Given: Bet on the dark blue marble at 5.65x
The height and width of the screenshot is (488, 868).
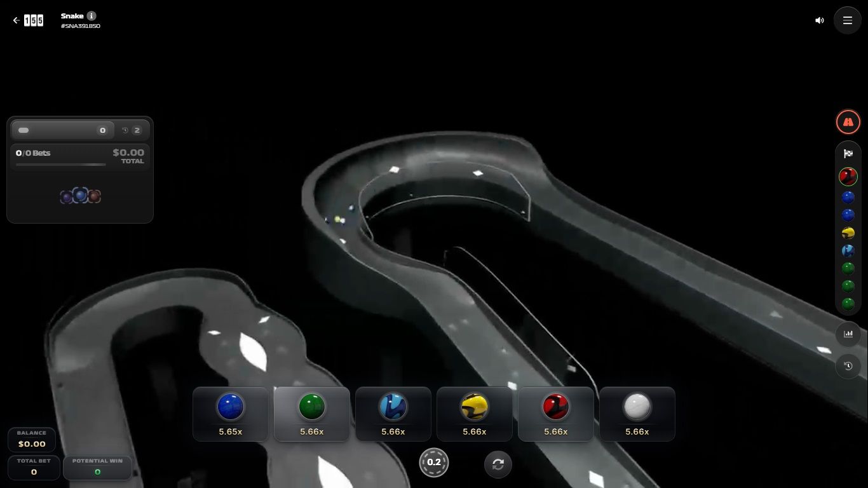Looking at the screenshot, I should pos(231,414).
